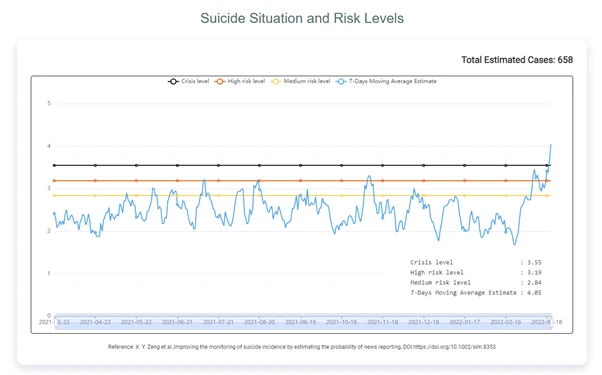Click the right handle of date range slider

coord(552,322)
